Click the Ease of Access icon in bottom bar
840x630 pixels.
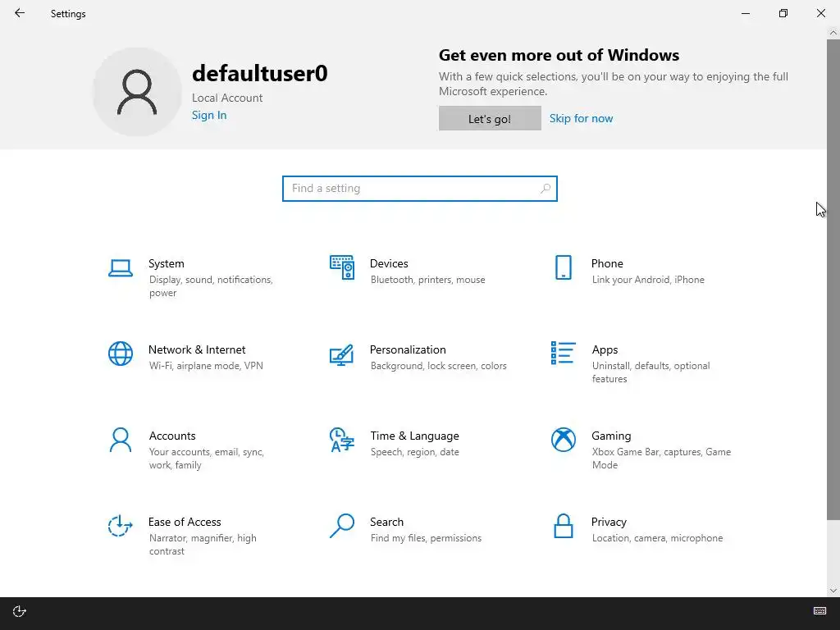coord(20,611)
